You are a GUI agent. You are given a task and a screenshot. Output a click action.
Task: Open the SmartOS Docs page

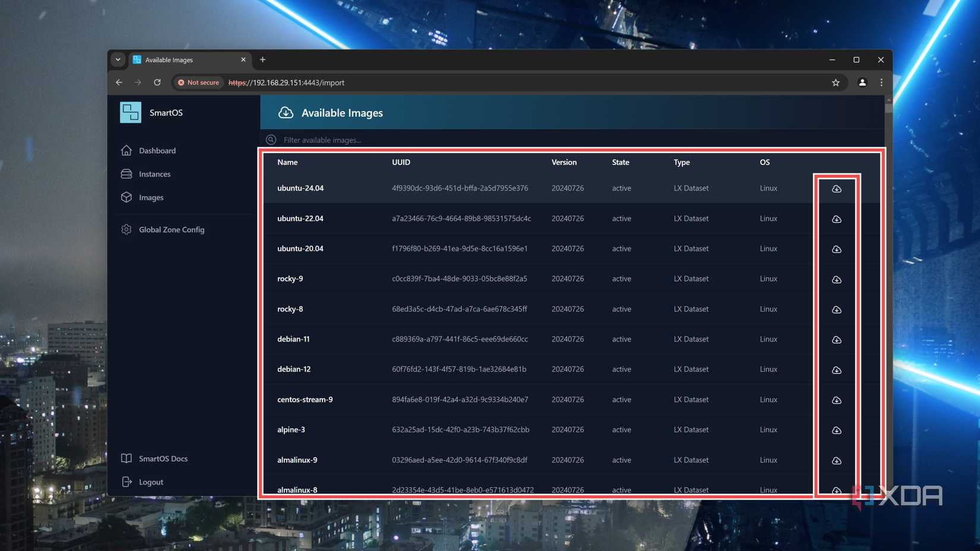click(162, 458)
